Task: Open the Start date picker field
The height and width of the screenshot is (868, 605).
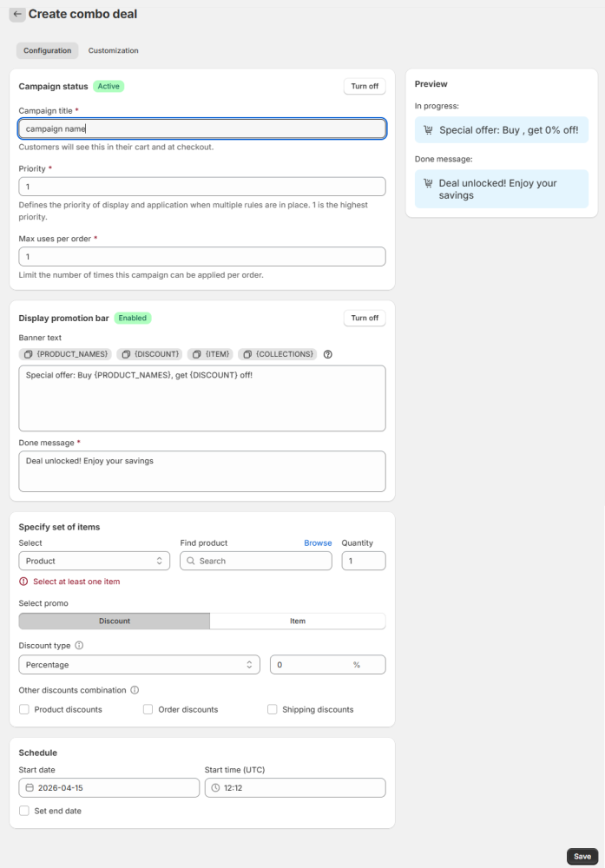Action: 109,788
